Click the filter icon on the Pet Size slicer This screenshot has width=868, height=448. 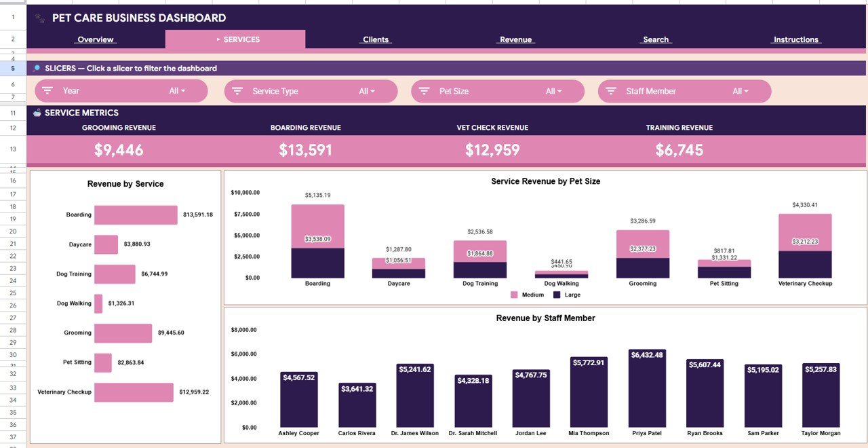point(424,90)
